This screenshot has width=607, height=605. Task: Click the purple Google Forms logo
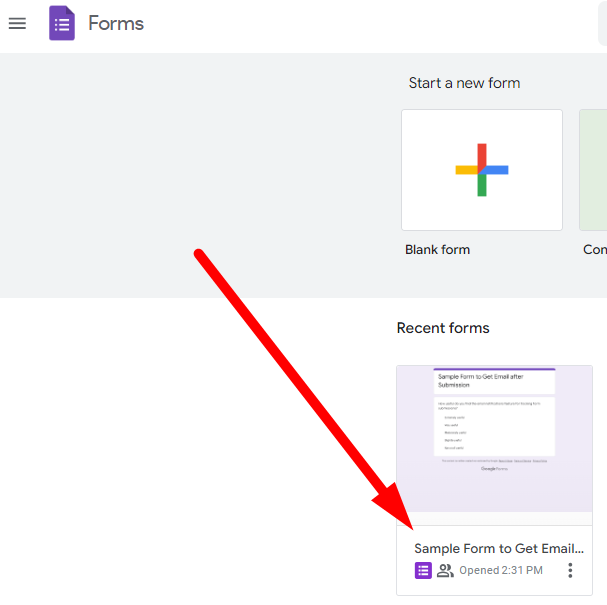62,23
